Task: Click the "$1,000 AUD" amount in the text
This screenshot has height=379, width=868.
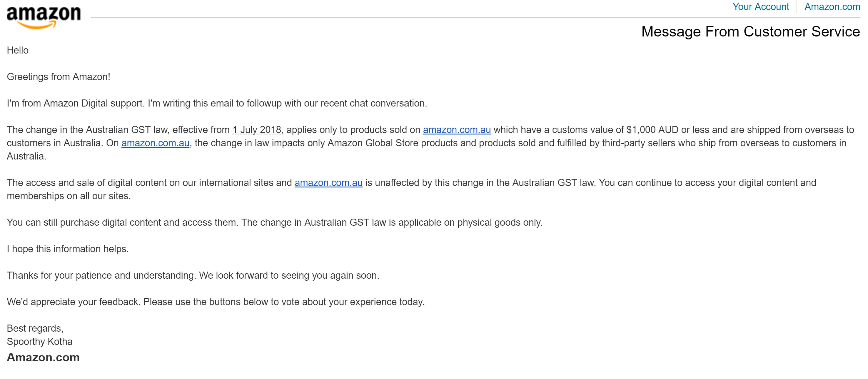Action: (x=652, y=130)
